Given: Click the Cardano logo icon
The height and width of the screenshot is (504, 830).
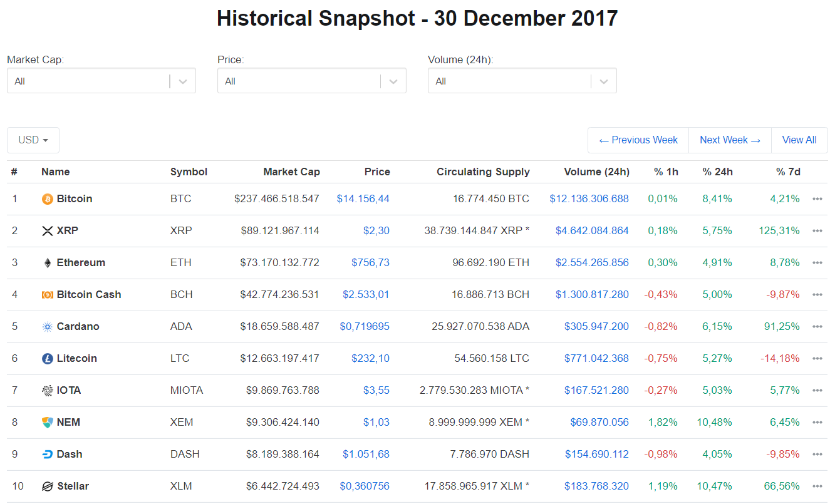Looking at the screenshot, I should click(48, 327).
